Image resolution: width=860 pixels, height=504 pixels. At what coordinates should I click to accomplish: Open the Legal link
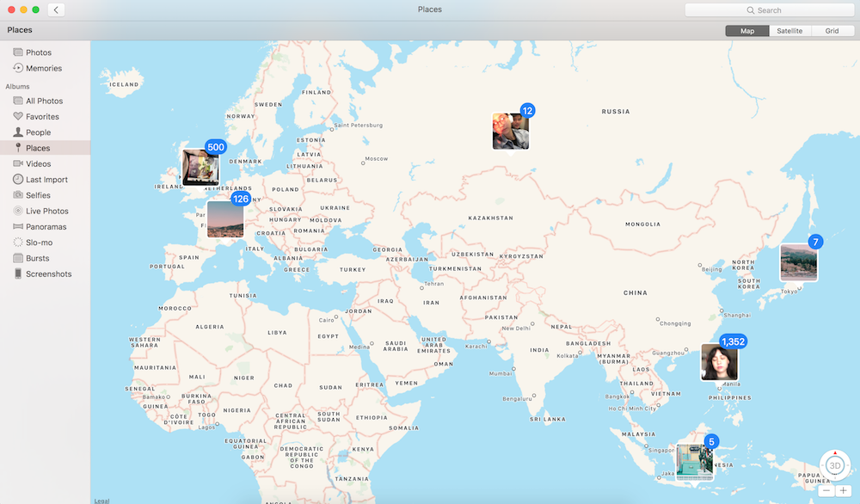point(101,501)
